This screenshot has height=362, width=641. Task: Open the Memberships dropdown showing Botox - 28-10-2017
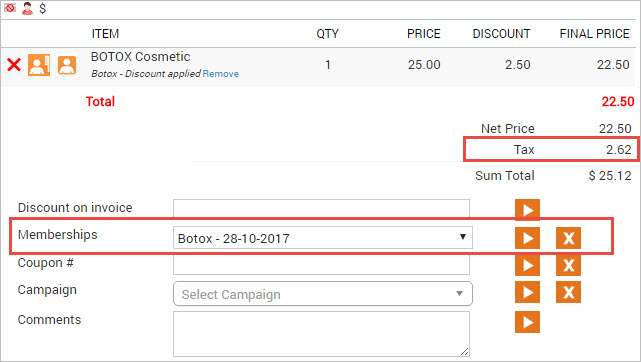(x=323, y=238)
